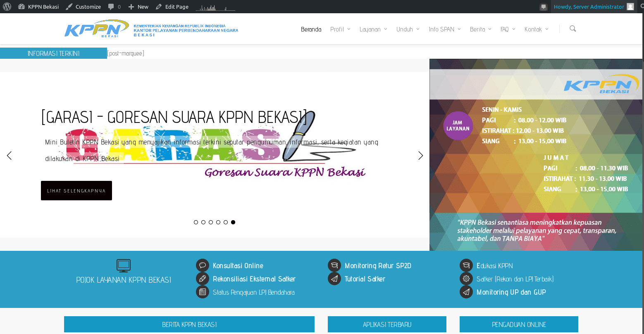Select the sixth active slider dot

tap(233, 222)
